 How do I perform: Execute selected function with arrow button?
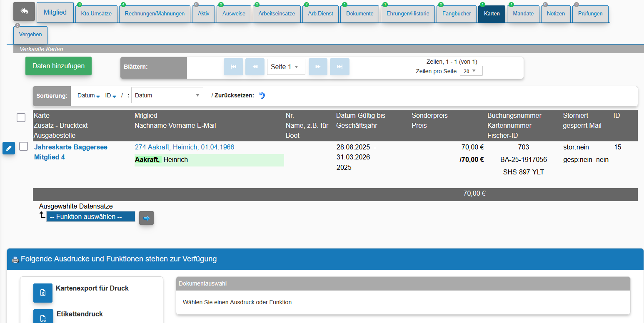tap(146, 218)
